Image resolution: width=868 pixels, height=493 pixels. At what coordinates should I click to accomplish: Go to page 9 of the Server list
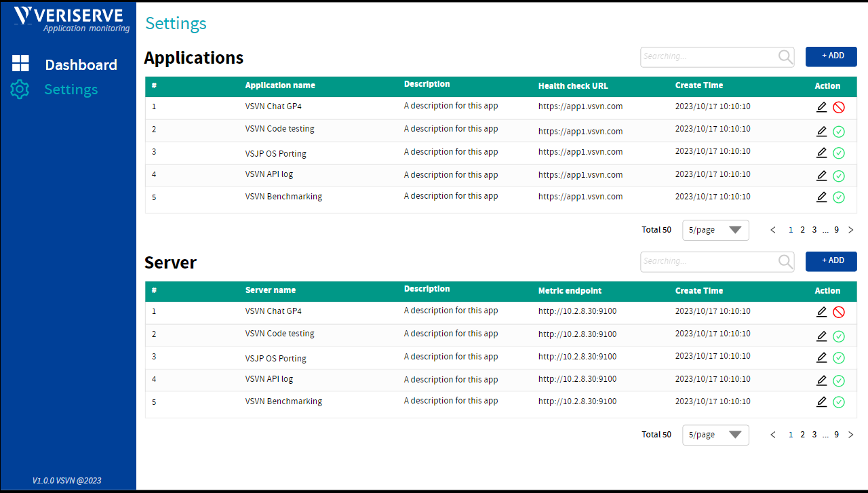pyautogui.click(x=836, y=435)
